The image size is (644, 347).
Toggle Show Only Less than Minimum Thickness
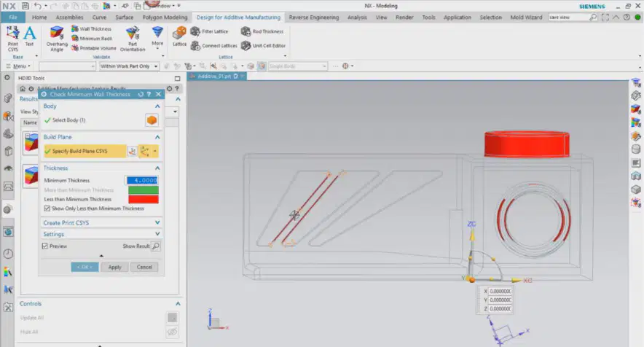tap(47, 208)
